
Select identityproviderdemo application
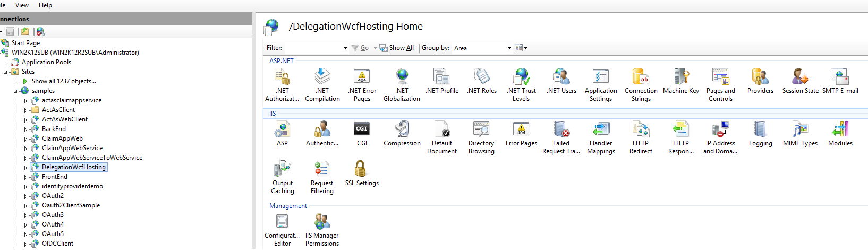(x=72, y=186)
